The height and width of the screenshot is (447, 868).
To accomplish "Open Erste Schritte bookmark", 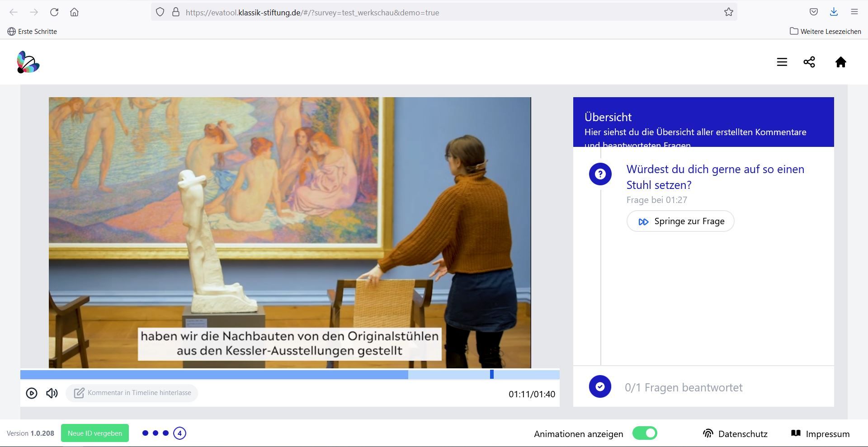I will 32,31.
